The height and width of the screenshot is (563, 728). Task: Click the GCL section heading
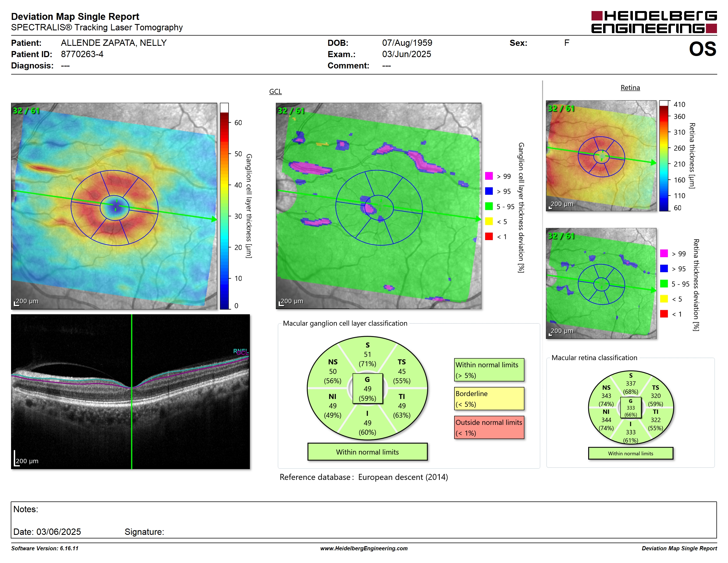click(x=275, y=91)
